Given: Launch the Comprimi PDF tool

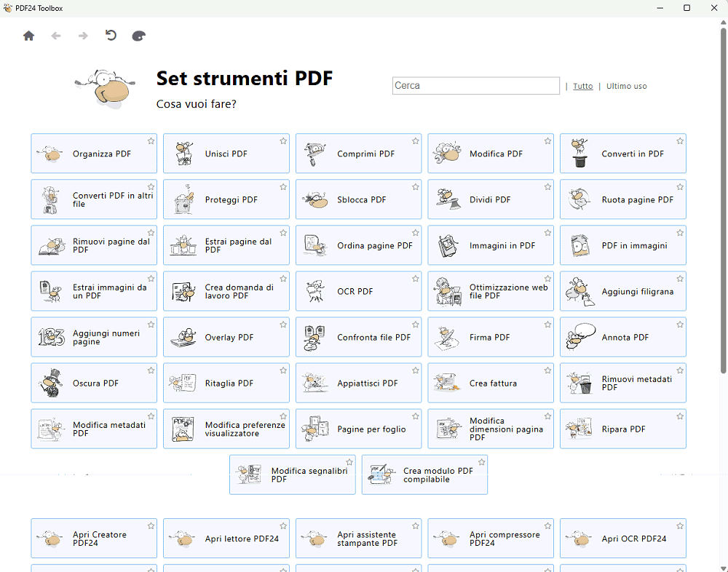Looking at the screenshot, I should [358, 154].
